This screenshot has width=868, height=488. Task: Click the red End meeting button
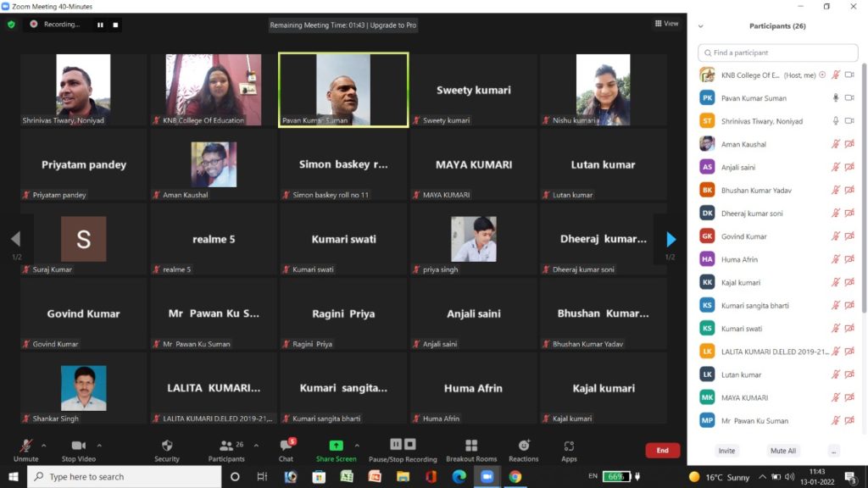pyautogui.click(x=662, y=451)
